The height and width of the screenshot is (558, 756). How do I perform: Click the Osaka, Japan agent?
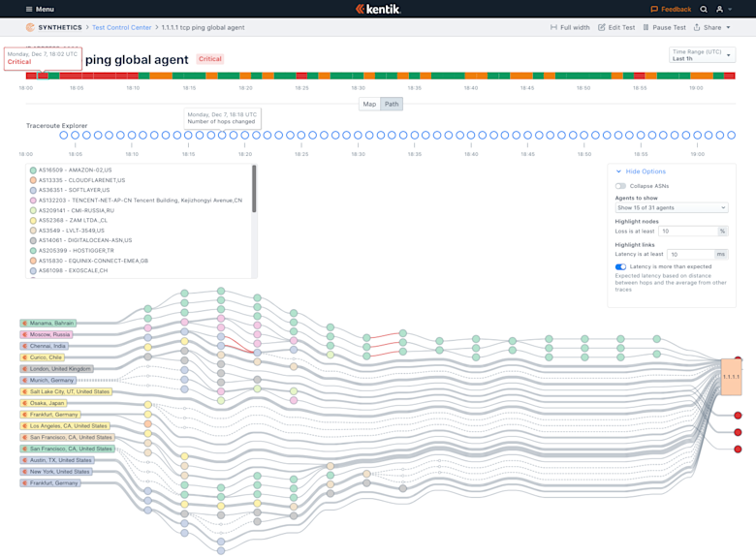[43, 403]
